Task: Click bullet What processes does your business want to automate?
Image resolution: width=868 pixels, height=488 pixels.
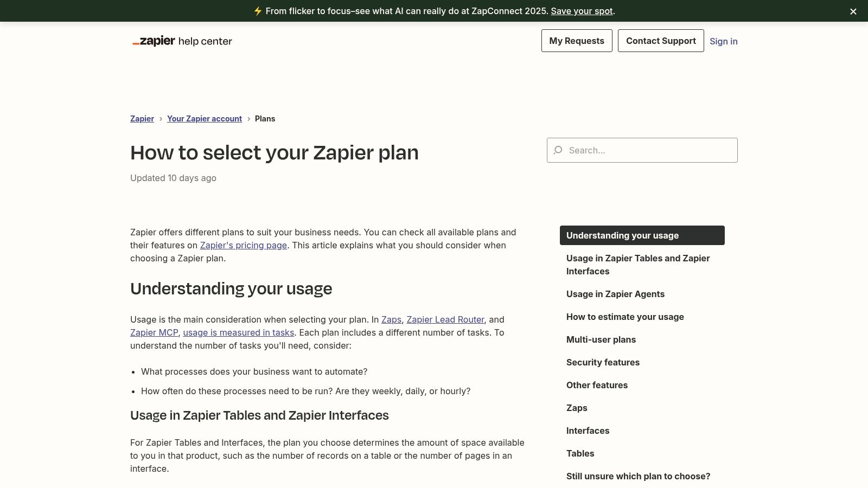Action: [x=254, y=371]
